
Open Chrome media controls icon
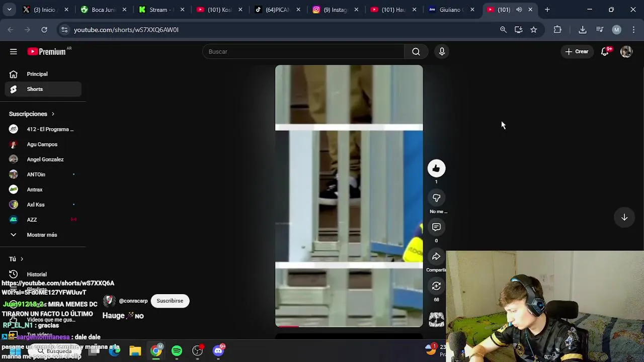[x=600, y=30]
